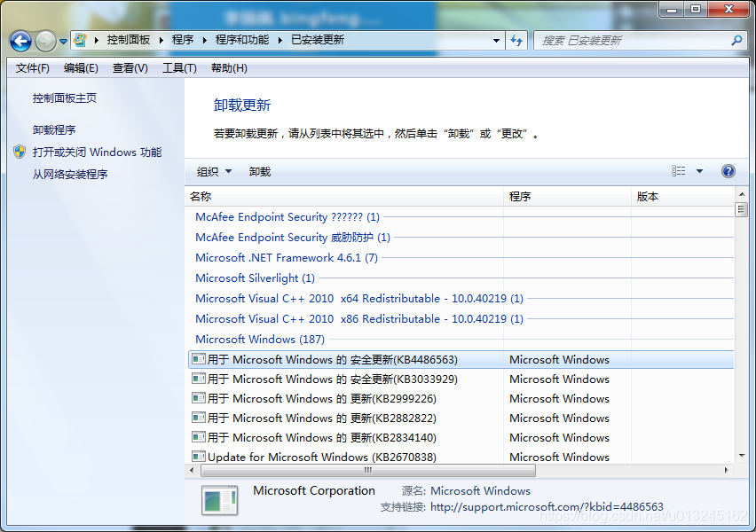Viewport: 756px width, 532px height.
Task: Click the update icon beside KB4486563
Action: 199,359
